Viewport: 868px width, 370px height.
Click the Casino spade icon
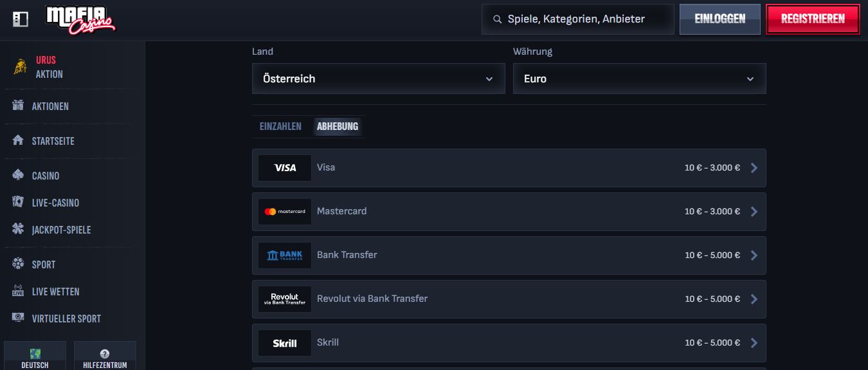pyautogui.click(x=18, y=175)
